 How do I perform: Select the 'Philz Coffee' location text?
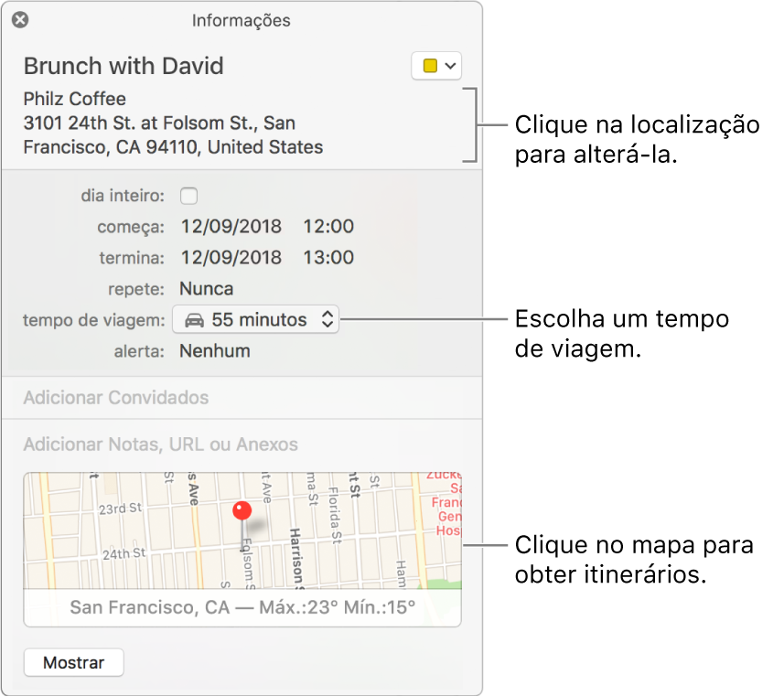tap(74, 98)
